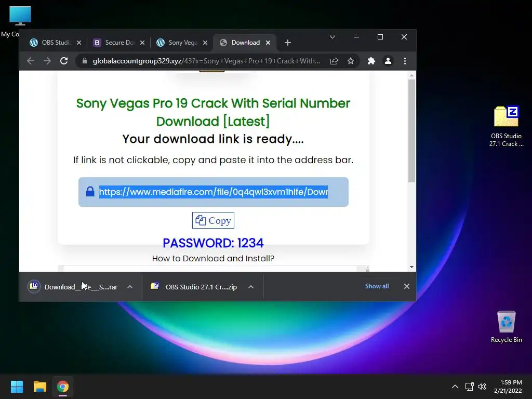The image size is (532, 399).
Task: Select the Recycle Bin desktop icon
Action: click(506, 327)
